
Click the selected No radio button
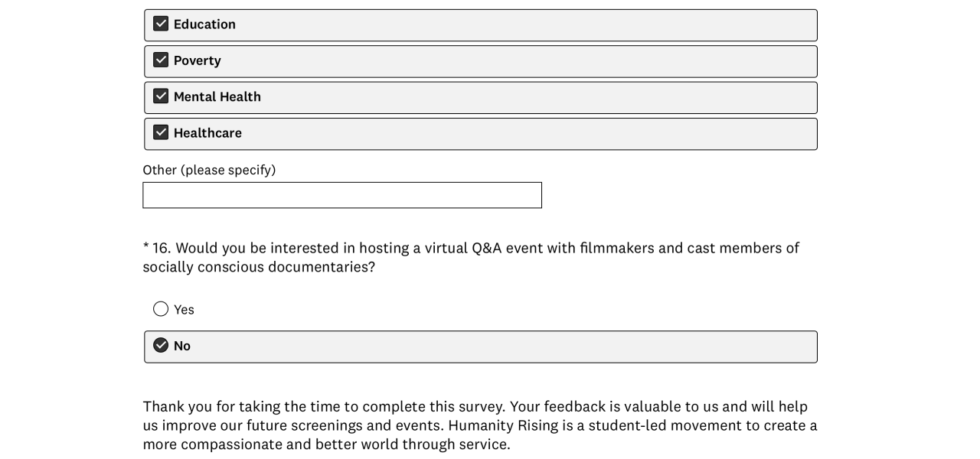click(161, 346)
